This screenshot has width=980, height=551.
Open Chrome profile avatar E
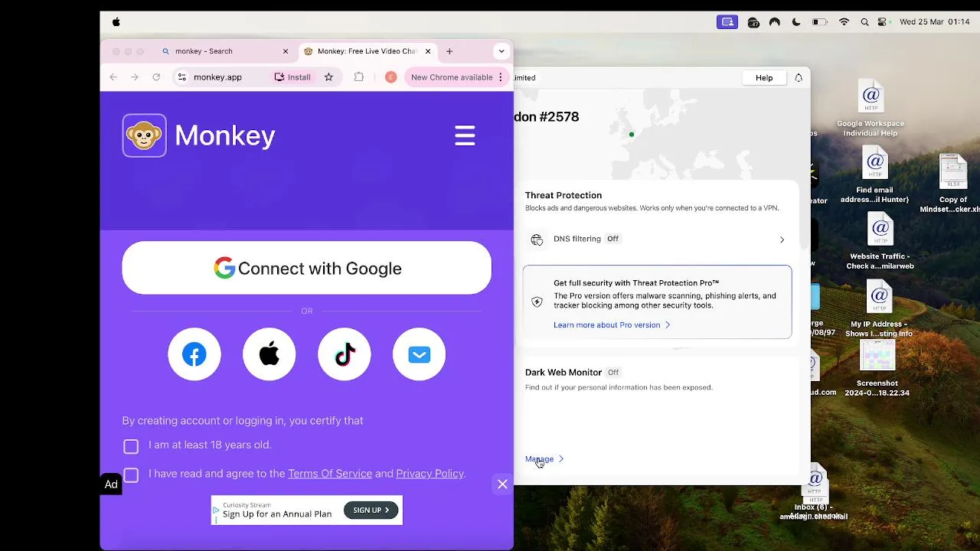click(x=390, y=77)
